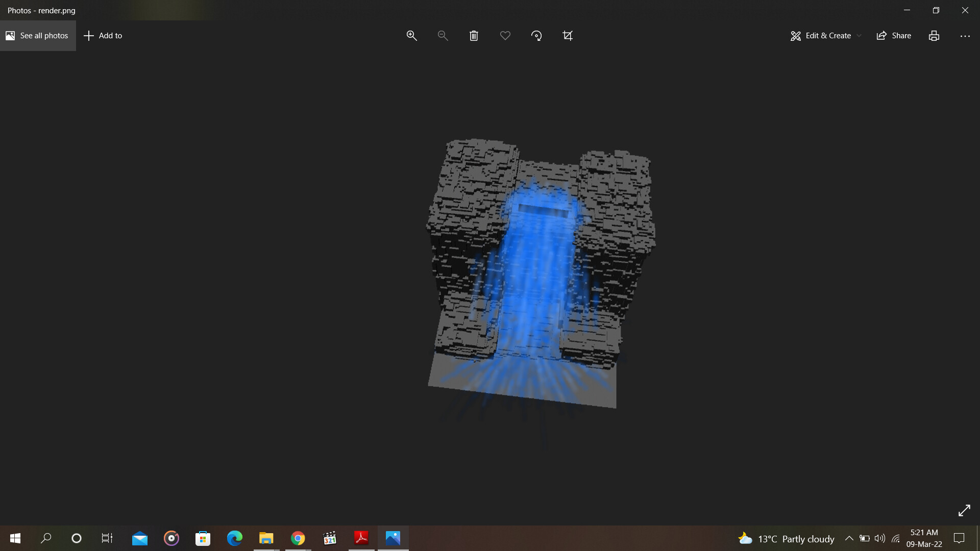Zoom in on the image

point(412,36)
